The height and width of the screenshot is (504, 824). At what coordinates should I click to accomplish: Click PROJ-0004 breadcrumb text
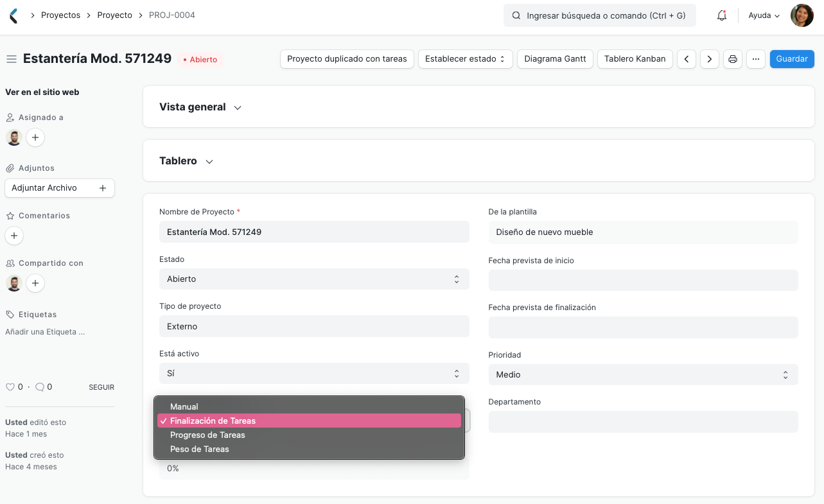click(171, 15)
